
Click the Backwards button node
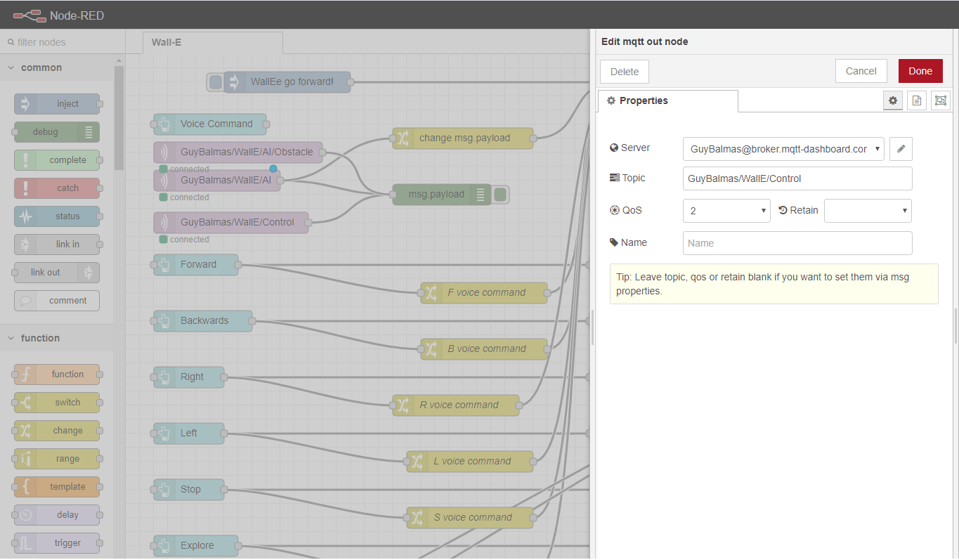(203, 320)
